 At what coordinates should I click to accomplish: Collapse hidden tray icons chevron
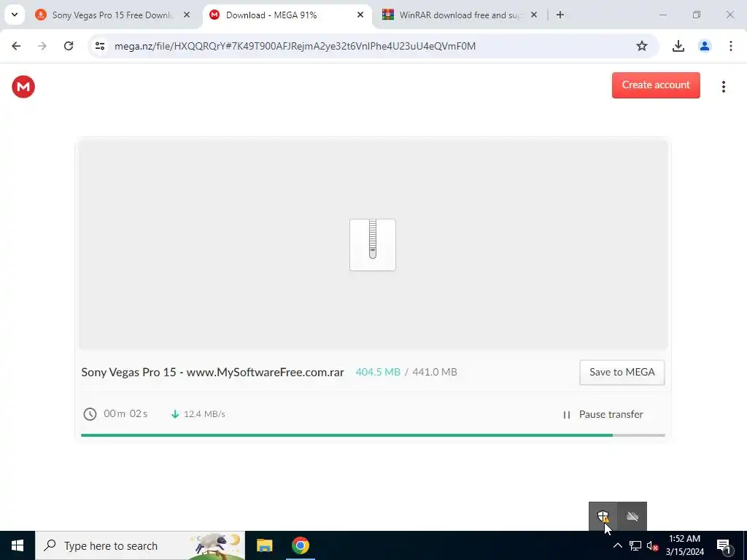617,545
